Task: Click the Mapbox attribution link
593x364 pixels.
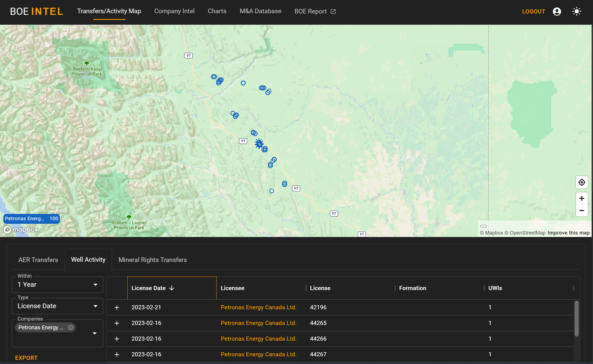Action: (491, 233)
